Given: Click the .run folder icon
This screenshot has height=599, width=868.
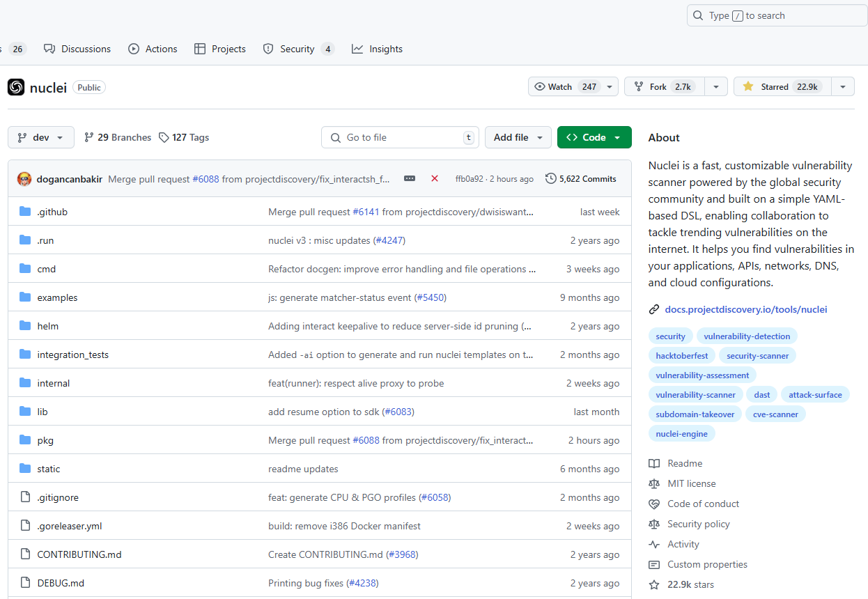Looking at the screenshot, I should tap(26, 240).
